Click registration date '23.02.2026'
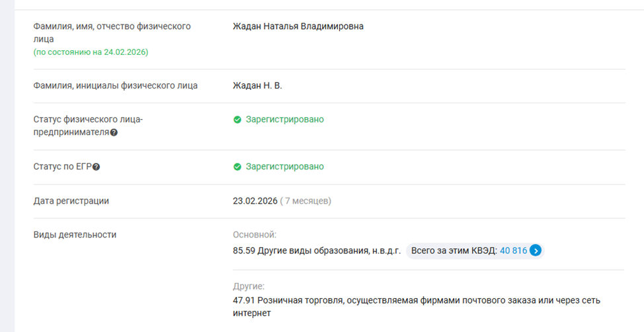Viewport: 644px width, 332px height. pos(255,201)
